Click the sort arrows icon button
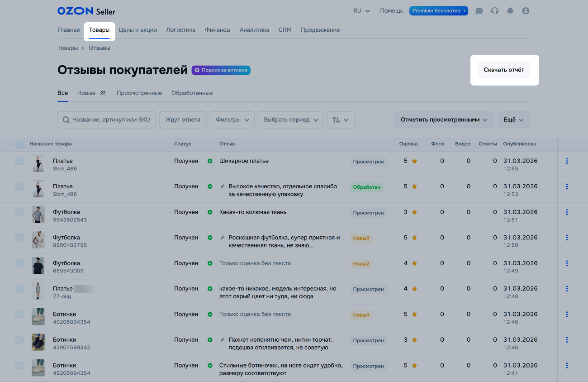 pyautogui.click(x=341, y=120)
